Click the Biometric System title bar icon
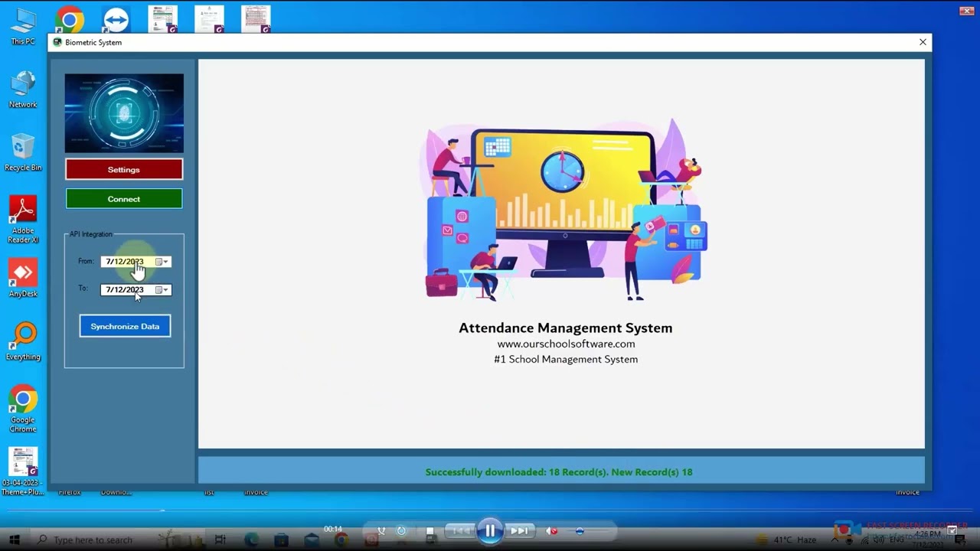This screenshot has width=980, height=551. tap(57, 42)
